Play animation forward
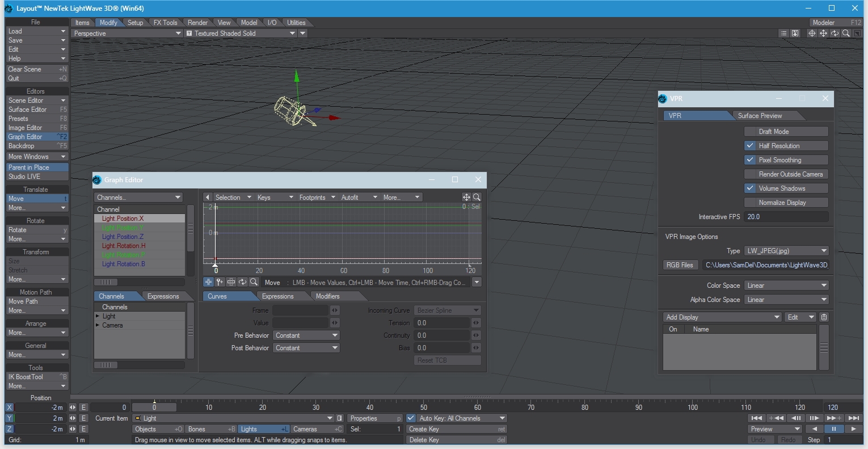 (x=853, y=429)
